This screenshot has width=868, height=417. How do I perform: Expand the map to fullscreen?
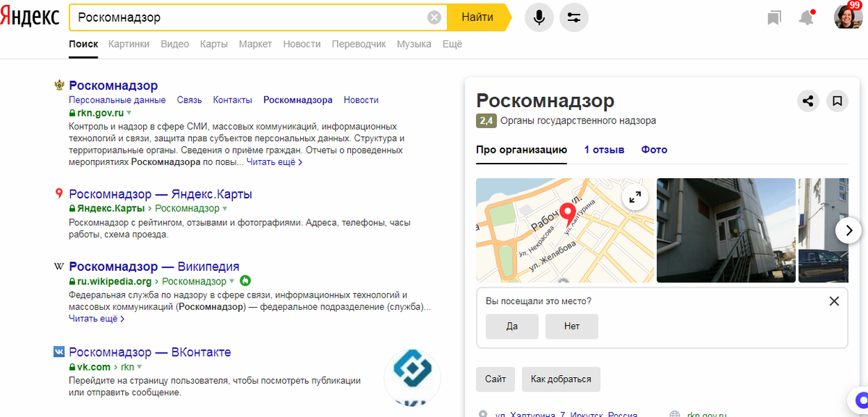[x=635, y=196]
